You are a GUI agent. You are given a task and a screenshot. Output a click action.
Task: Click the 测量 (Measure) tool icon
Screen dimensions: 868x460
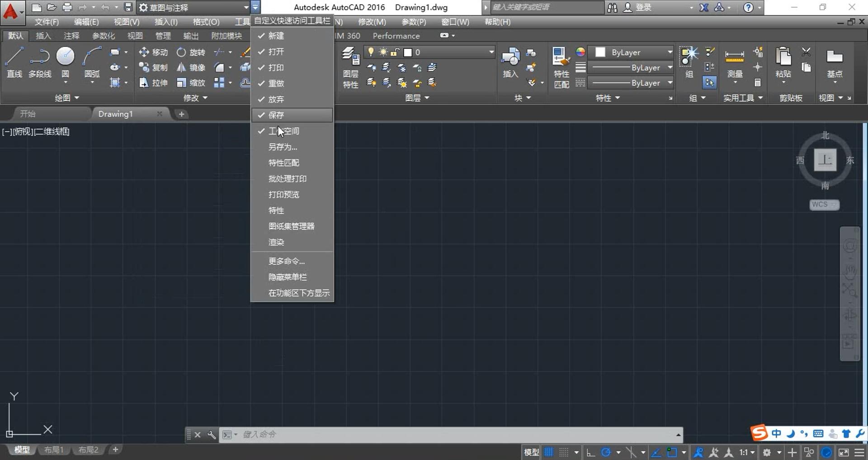pyautogui.click(x=734, y=62)
